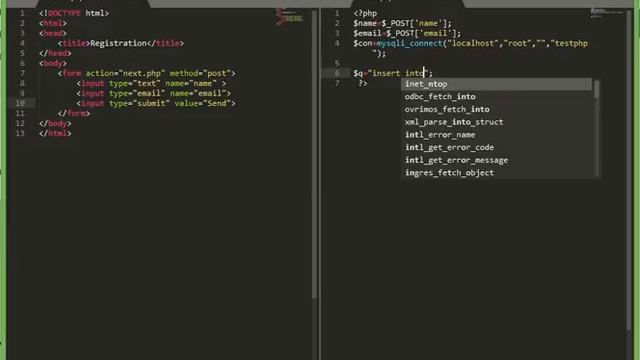Click the Registration title text
The height and width of the screenshot is (360, 640).
click(x=118, y=43)
